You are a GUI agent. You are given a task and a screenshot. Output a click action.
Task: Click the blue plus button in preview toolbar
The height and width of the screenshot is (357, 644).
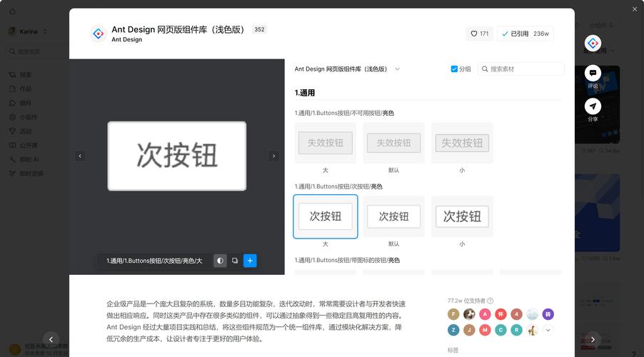(x=250, y=261)
